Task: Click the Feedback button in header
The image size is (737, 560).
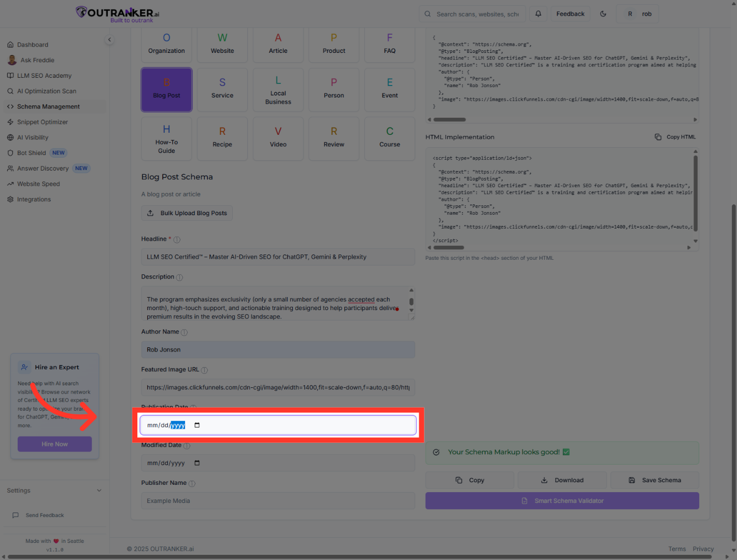Action: 570,14
